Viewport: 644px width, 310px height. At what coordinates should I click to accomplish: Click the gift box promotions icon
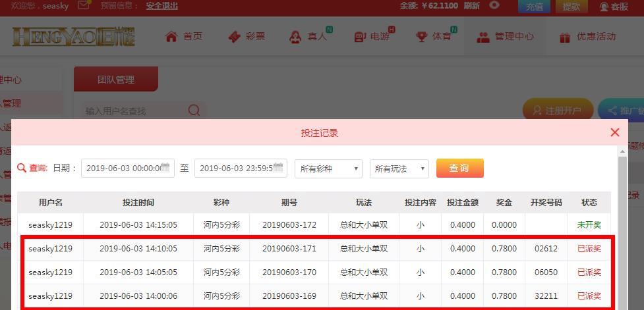click(565, 38)
